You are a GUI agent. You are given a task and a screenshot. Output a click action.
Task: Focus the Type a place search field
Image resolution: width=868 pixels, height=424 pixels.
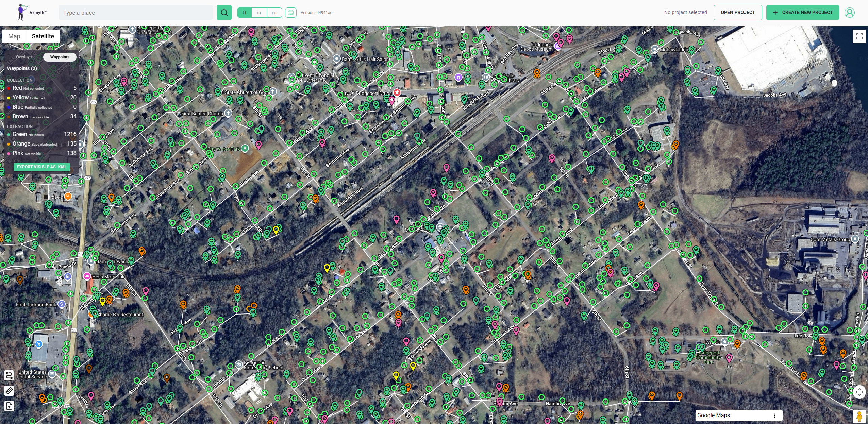136,13
